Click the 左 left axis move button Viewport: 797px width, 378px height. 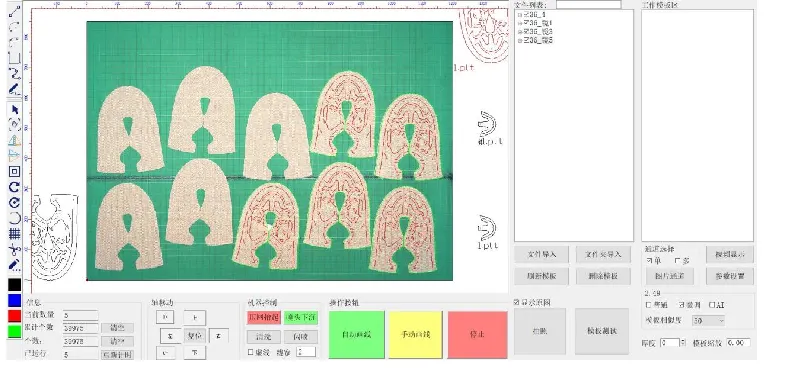[171, 335]
